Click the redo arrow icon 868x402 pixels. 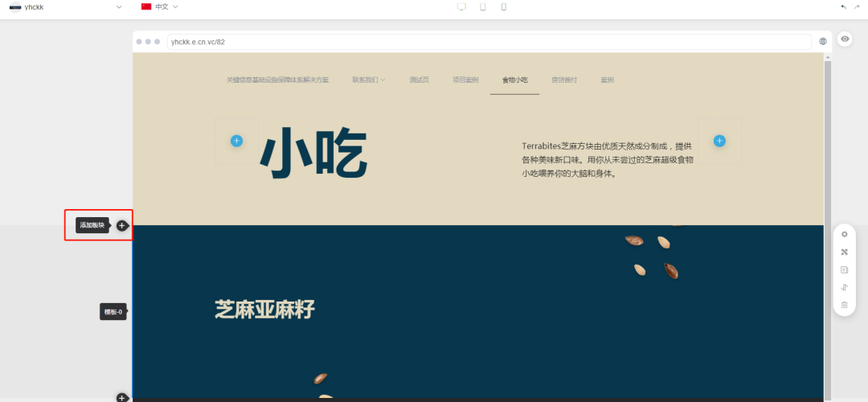[858, 6]
